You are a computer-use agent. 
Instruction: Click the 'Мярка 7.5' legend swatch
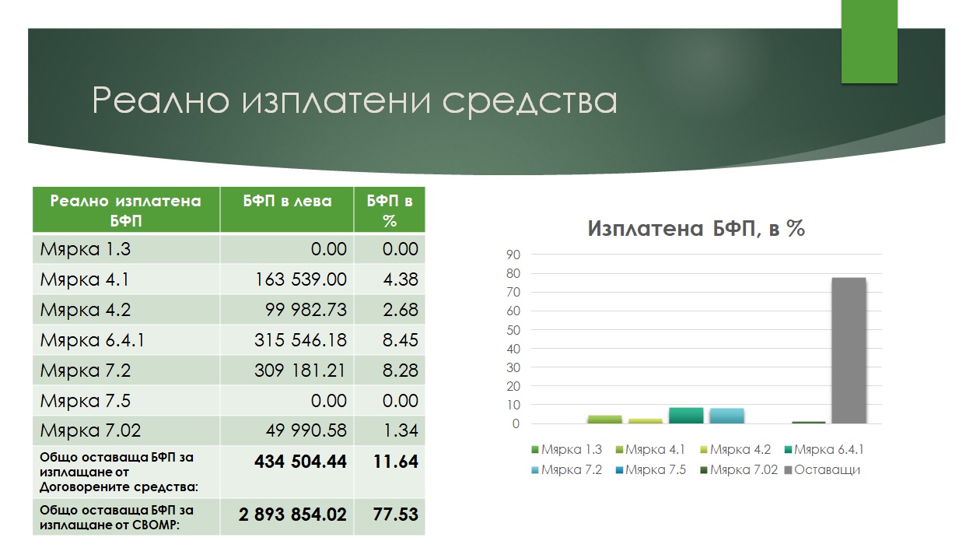(x=618, y=470)
